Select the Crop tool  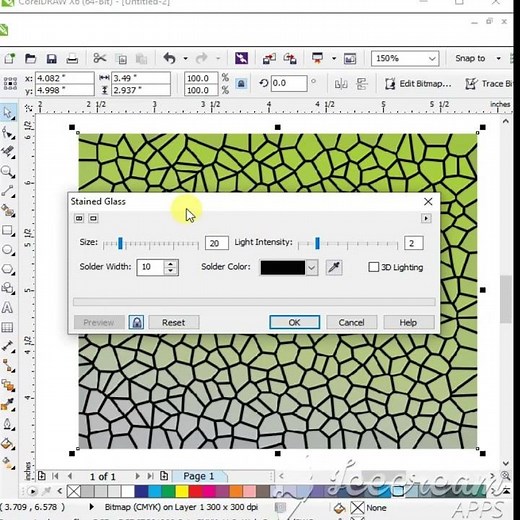(7, 152)
